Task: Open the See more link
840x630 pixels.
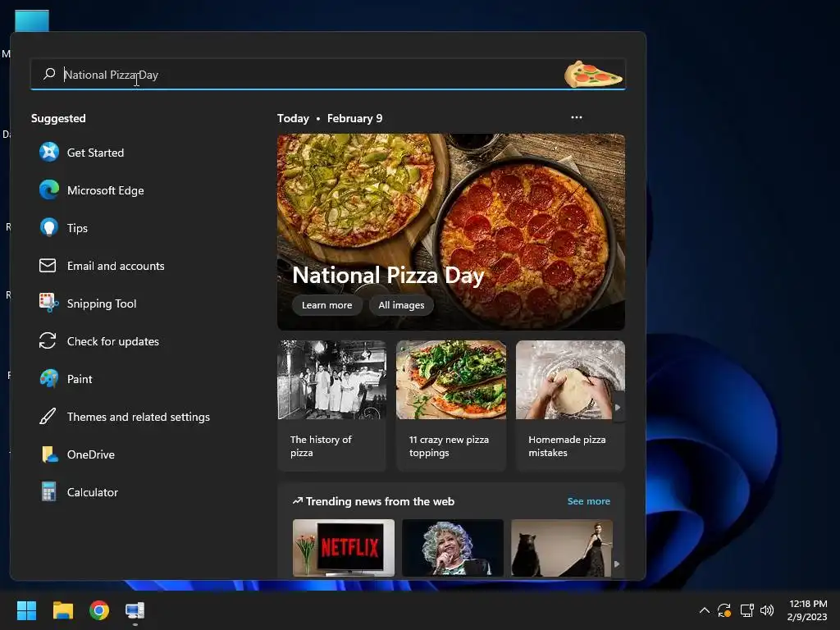Action: pyautogui.click(x=588, y=501)
